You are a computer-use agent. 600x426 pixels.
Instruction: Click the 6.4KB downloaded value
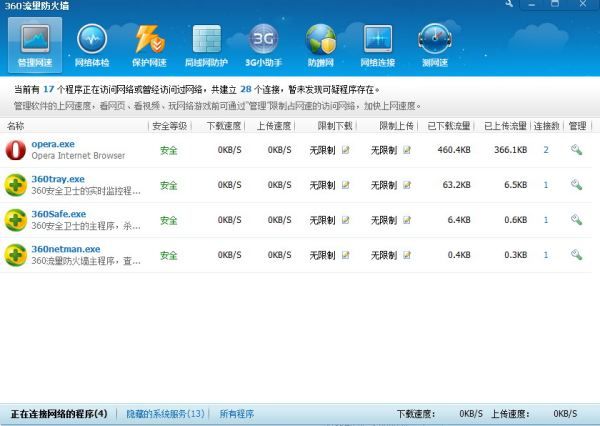459,220
